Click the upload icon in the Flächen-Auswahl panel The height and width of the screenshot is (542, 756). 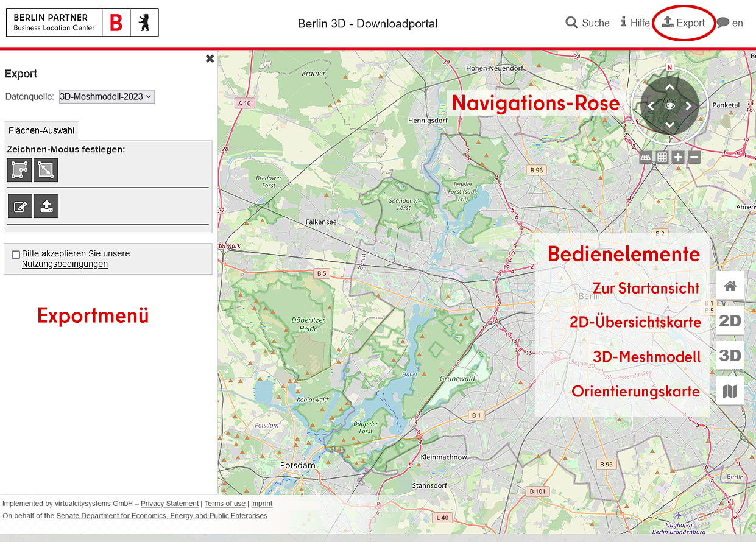46,206
